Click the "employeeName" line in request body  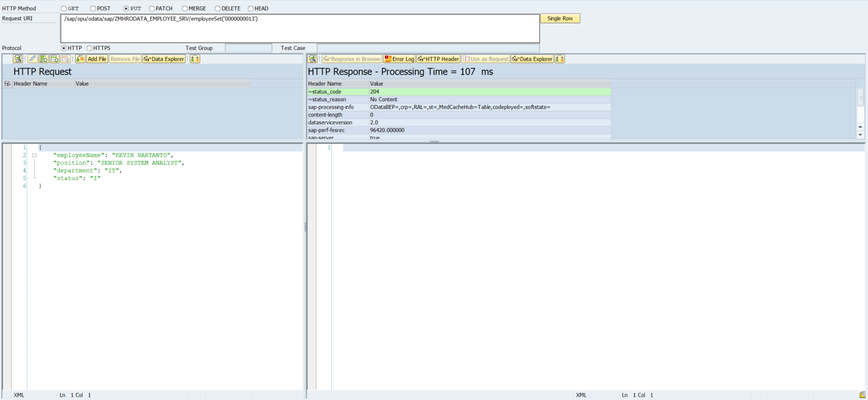pos(113,155)
